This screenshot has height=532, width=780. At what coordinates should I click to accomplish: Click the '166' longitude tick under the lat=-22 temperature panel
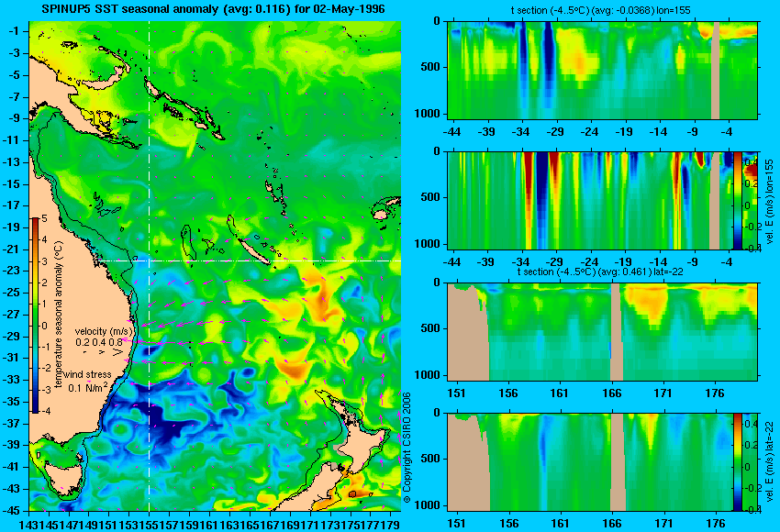[x=611, y=393]
